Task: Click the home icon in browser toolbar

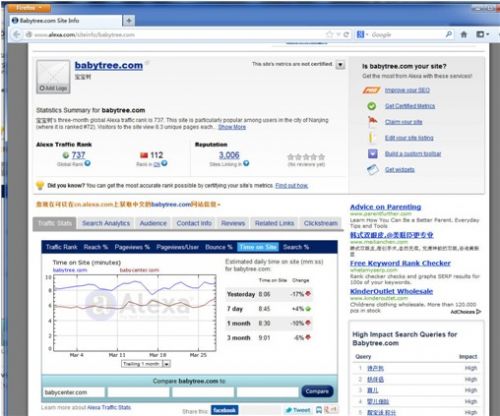Action: [x=464, y=34]
